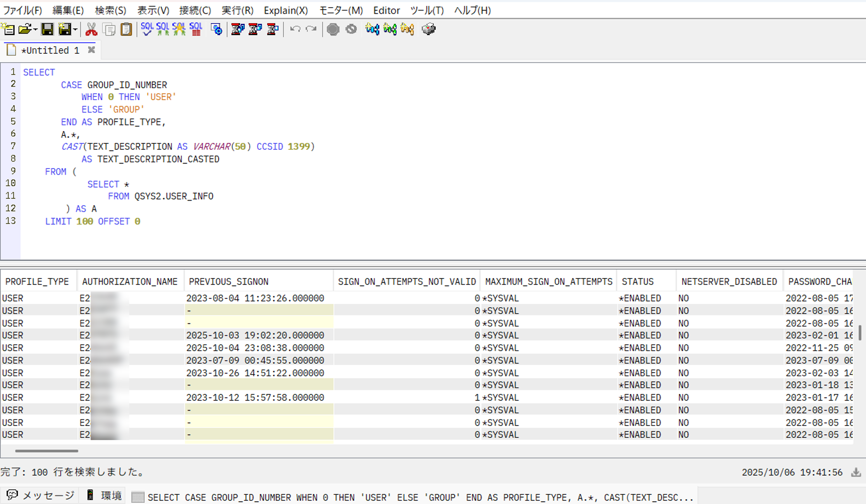Expand the Save As dropdown arrow
This screenshot has width=866, height=504.
click(x=75, y=30)
